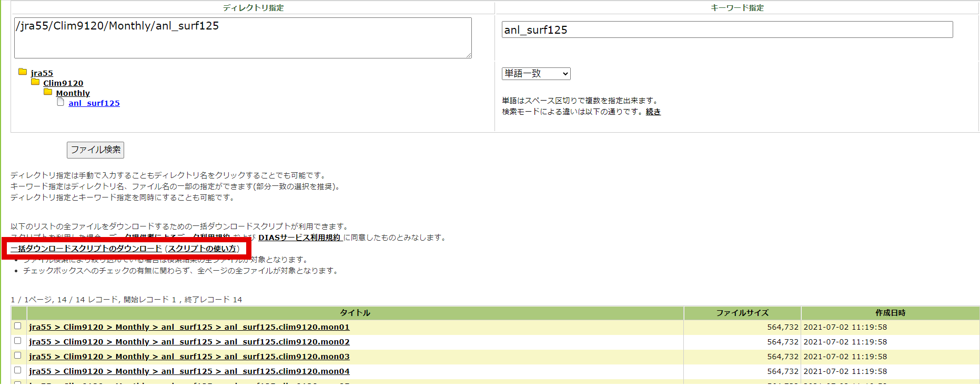Open the 単語一致 search mode dropdown
The image size is (980, 385).
click(x=536, y=74)
